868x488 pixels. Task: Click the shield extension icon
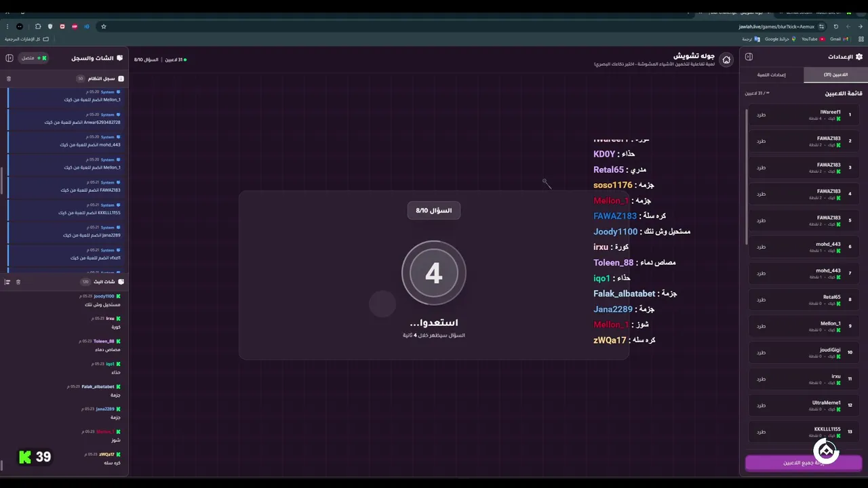click(50, 26)
